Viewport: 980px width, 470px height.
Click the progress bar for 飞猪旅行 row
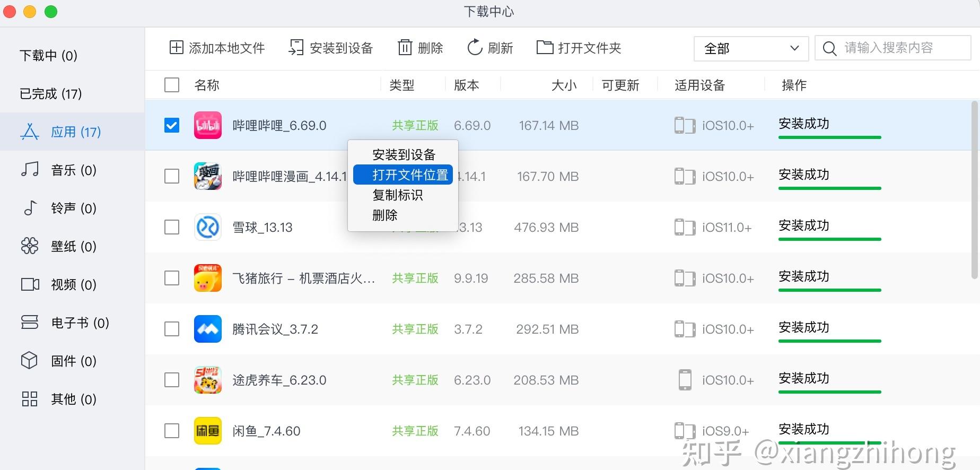829,290
